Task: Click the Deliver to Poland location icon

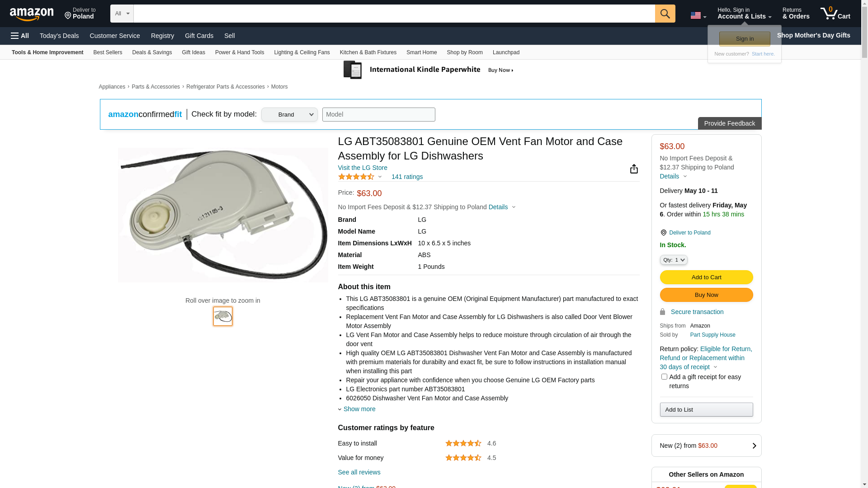Action: (663, 233)
